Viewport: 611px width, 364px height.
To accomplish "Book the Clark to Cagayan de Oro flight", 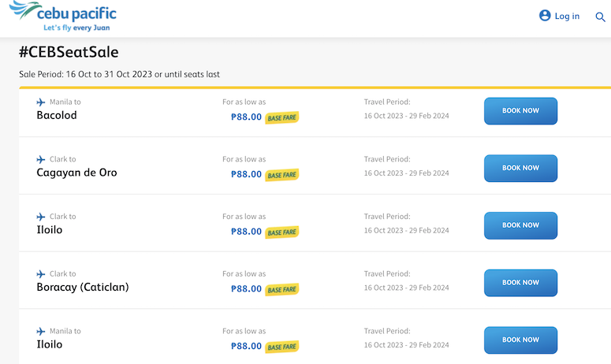I will pyautogui.click(x=520, y=168).
